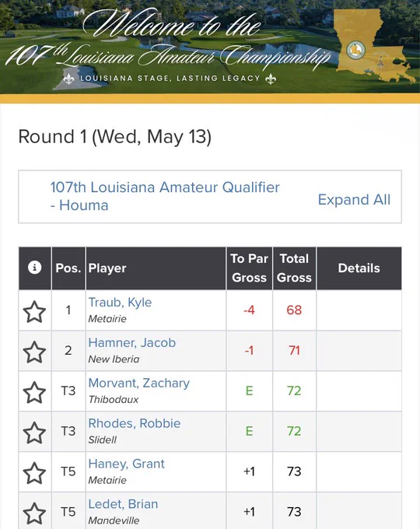Open Traub, Kyle player profile link

120,303
